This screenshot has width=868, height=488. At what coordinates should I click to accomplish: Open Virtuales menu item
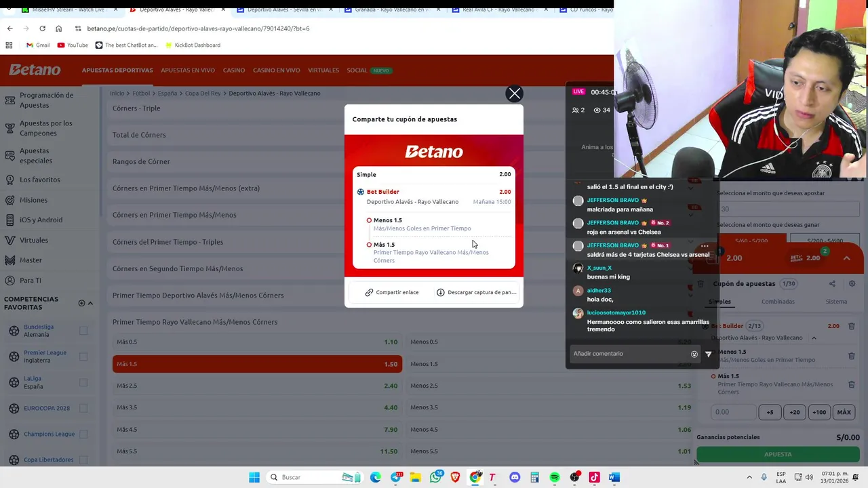coord(323,70)
